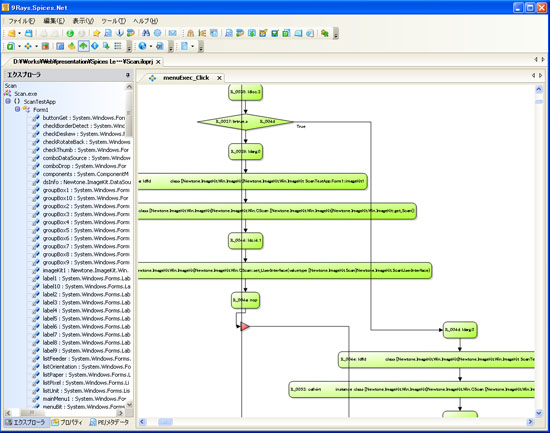Open dropdown arrow beside the globe icon
Image resolution: width=550 pixels, height=433 pixels.
(x=150, y=46)
